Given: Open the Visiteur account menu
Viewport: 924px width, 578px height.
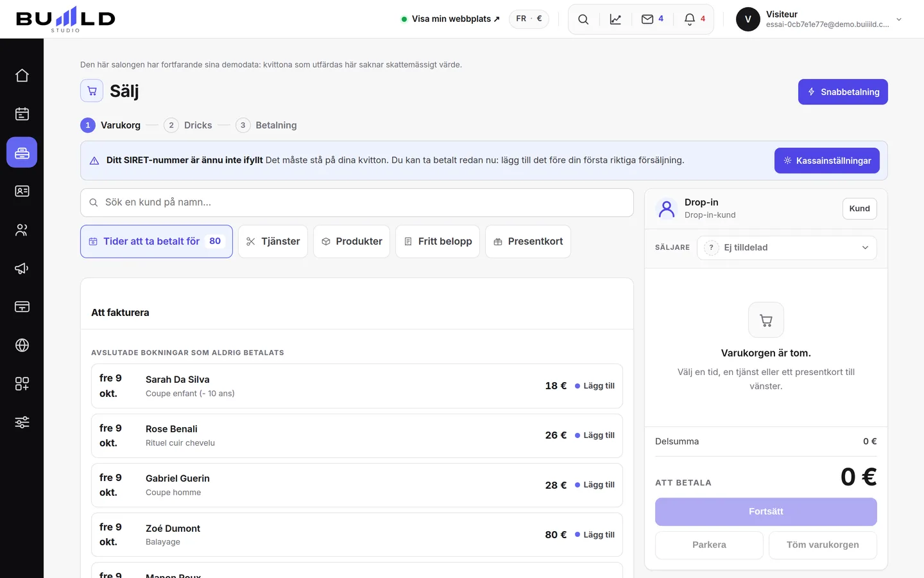Looking at the screenshot, I should (819, 19).
